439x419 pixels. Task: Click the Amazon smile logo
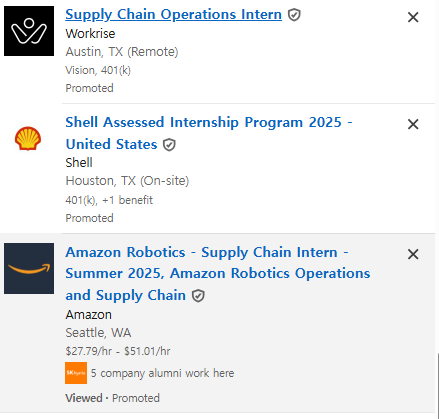pyautogui.click(x=29, y=268)
